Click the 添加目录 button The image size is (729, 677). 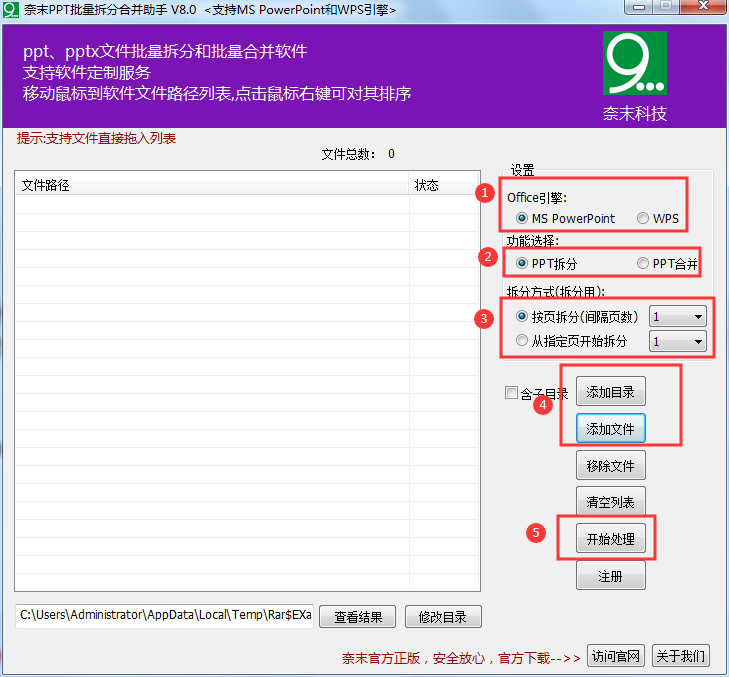(610, 391)
